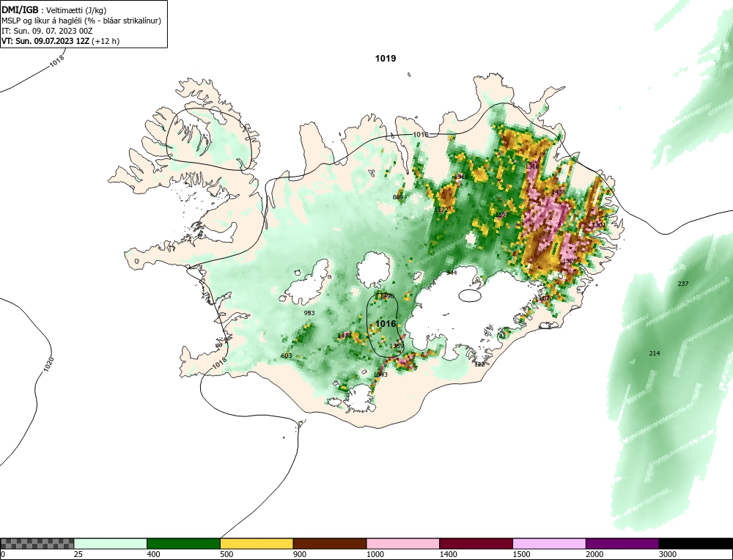
Task: Click the title line 'DMI/IGB : Veltimætti (J/kg)'
Action: coord(54,10)
